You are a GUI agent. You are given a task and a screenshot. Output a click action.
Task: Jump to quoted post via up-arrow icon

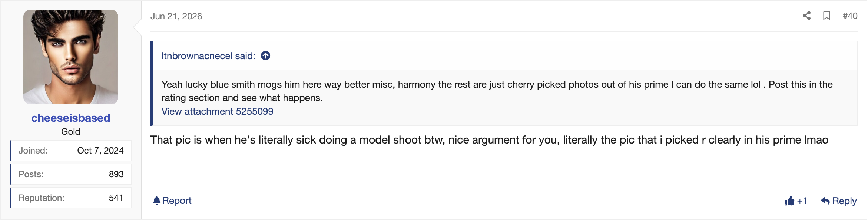[265, 56]
